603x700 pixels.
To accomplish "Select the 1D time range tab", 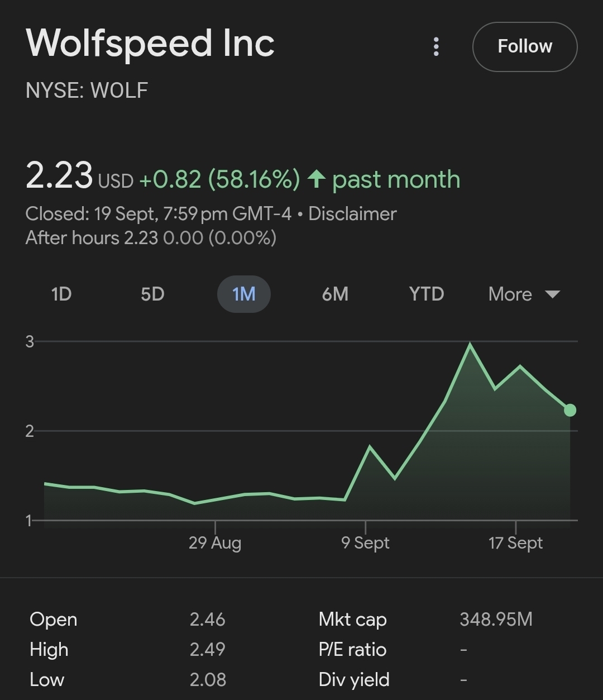I will 61,294.
